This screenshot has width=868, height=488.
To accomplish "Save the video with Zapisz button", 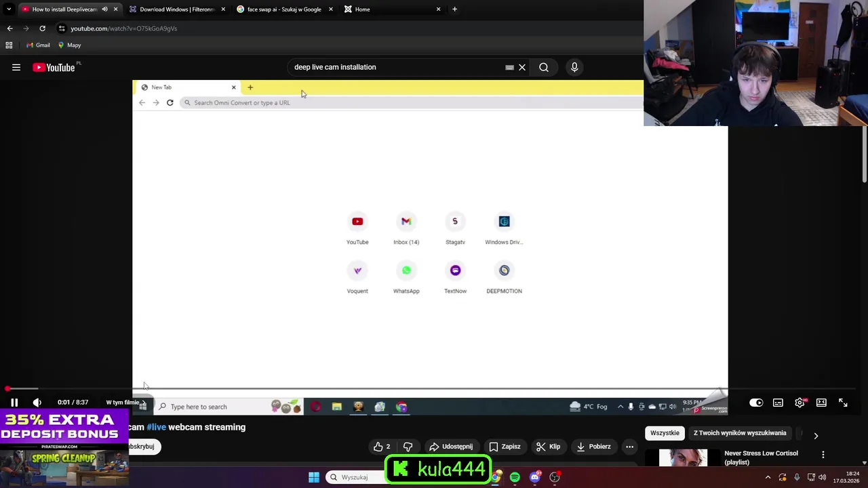I will click(x=505, y=447).
